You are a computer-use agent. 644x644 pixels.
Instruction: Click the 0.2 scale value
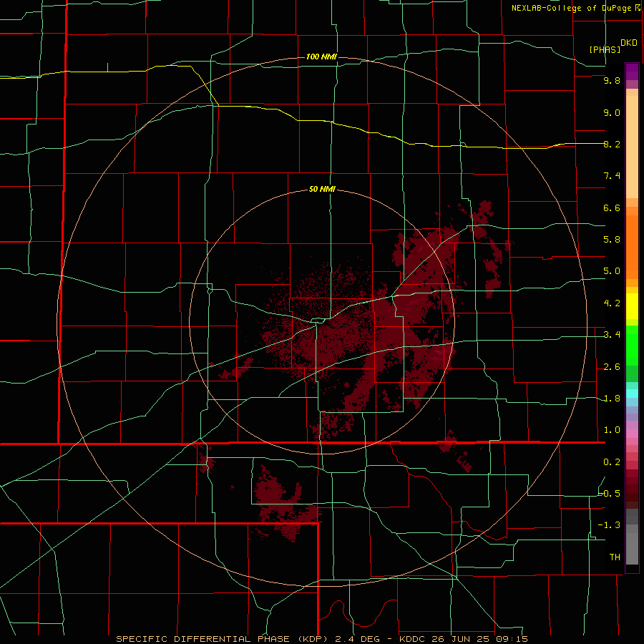(612, 462)
